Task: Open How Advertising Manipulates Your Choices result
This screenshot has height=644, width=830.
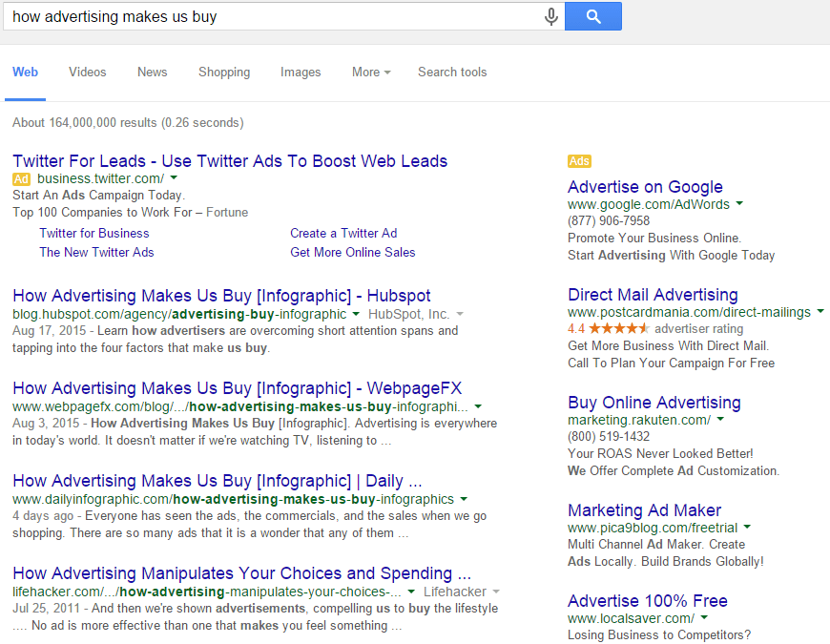Action: (241, 573)
